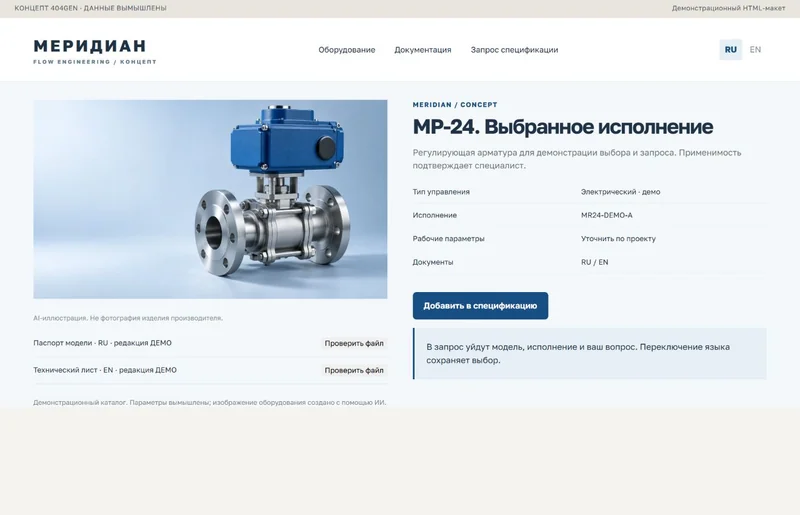Click AI-иллюстрация caption under image
Screen dimensions: 800x515
[128, 318]
